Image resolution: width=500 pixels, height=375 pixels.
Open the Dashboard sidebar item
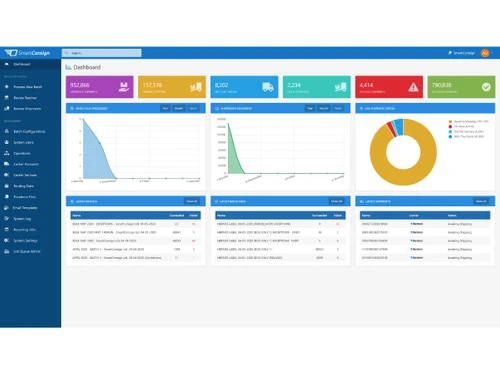[30, 64]
